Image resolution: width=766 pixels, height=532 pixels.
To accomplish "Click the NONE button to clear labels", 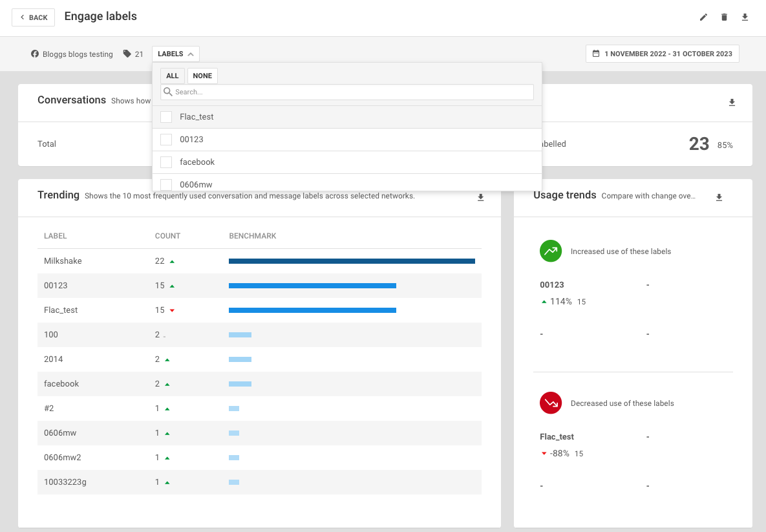I will click(x=202, y=76).
